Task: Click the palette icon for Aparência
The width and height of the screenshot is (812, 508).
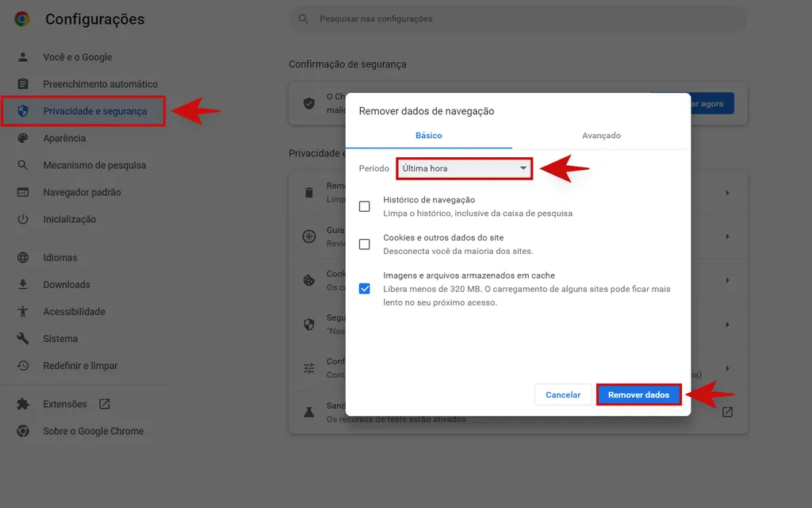Action: tap(23, 138)
